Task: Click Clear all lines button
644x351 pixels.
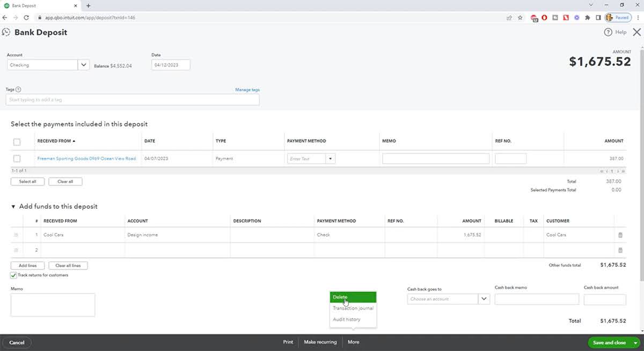Action: (x=68, y=266)
